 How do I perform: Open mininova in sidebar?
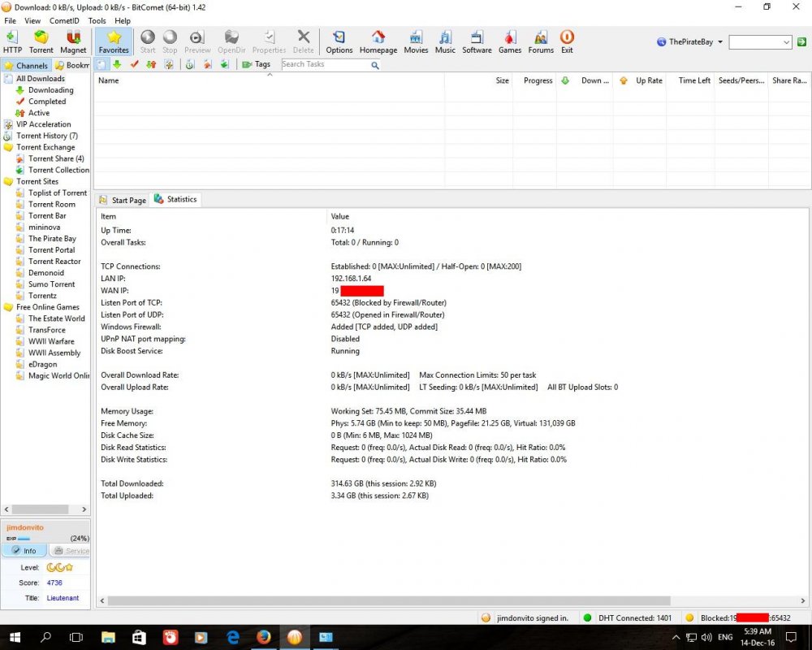(x=44, y=227)
